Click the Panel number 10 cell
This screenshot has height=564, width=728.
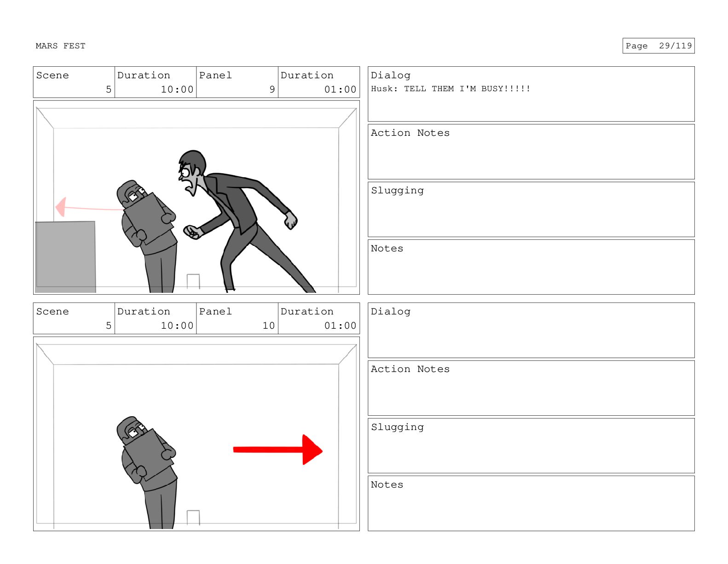point(237,318)
